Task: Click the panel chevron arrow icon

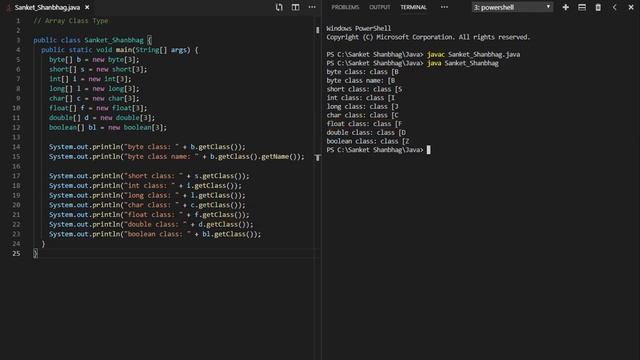Action: (x=614, y=7)
